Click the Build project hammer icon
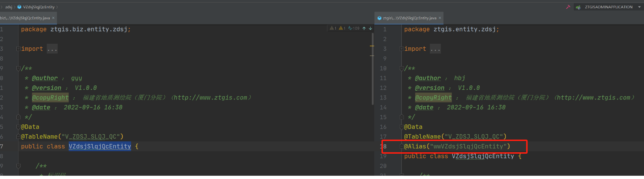The height and width of the screenshot is (179, 644). coord(568,7)
